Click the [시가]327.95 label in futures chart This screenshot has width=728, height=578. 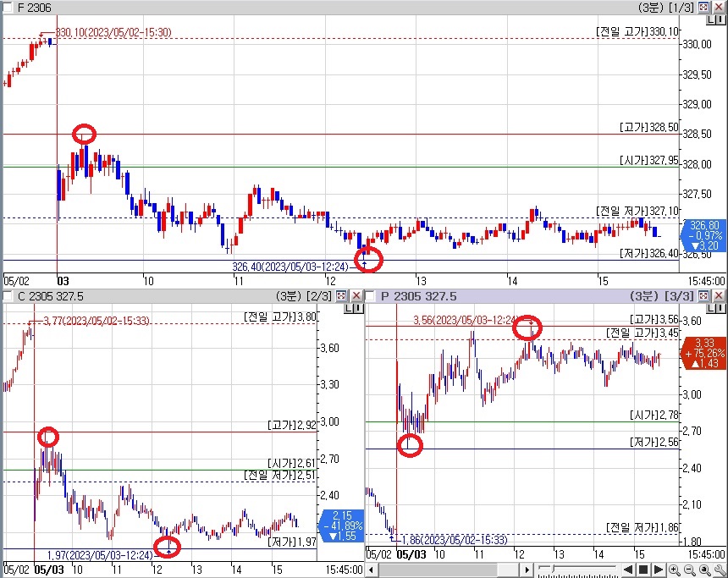coord(649,160)
